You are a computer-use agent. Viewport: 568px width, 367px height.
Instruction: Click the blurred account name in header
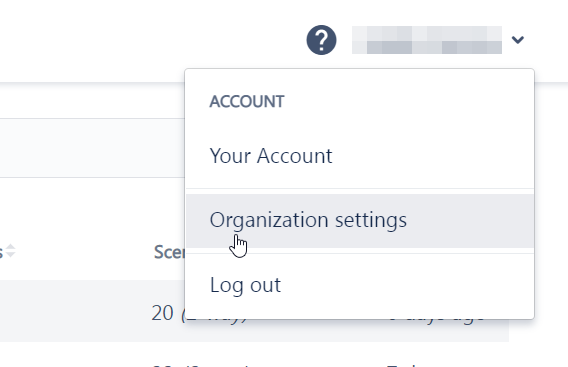tap(427, 40)
